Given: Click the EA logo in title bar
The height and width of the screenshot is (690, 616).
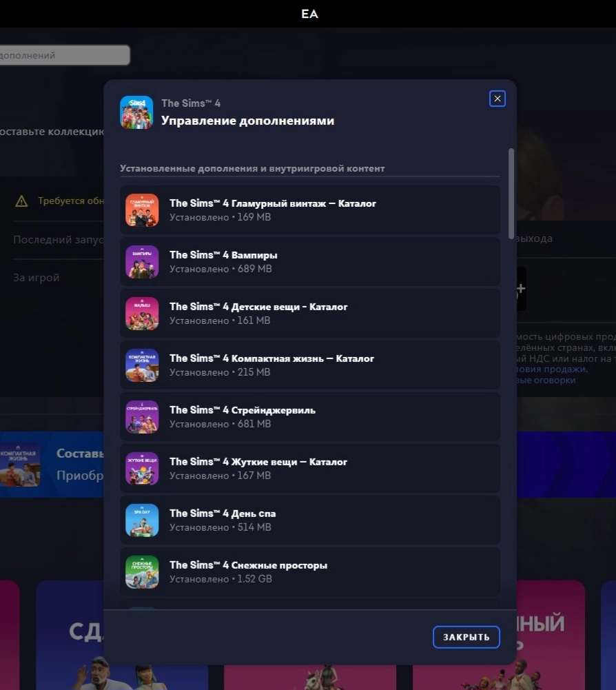Looking at the screenshot, I should click(309, 13).
